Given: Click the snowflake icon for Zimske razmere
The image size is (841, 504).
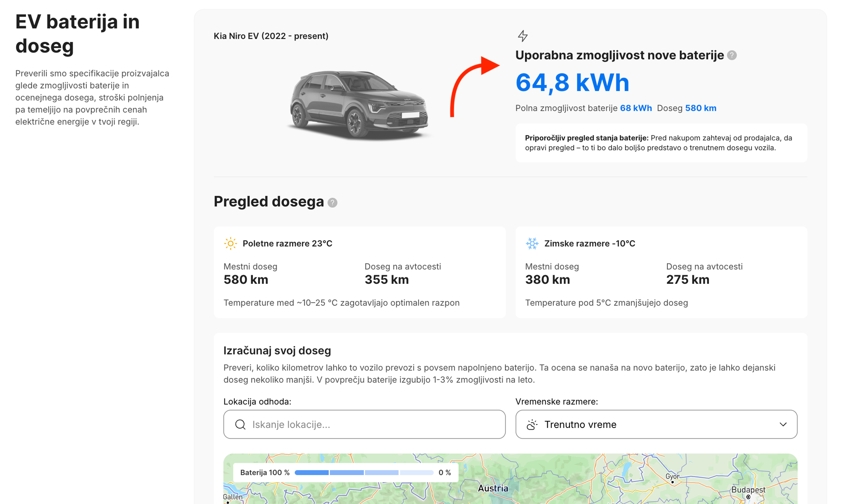Looking at the screenshot, I should tap(532, 244).
